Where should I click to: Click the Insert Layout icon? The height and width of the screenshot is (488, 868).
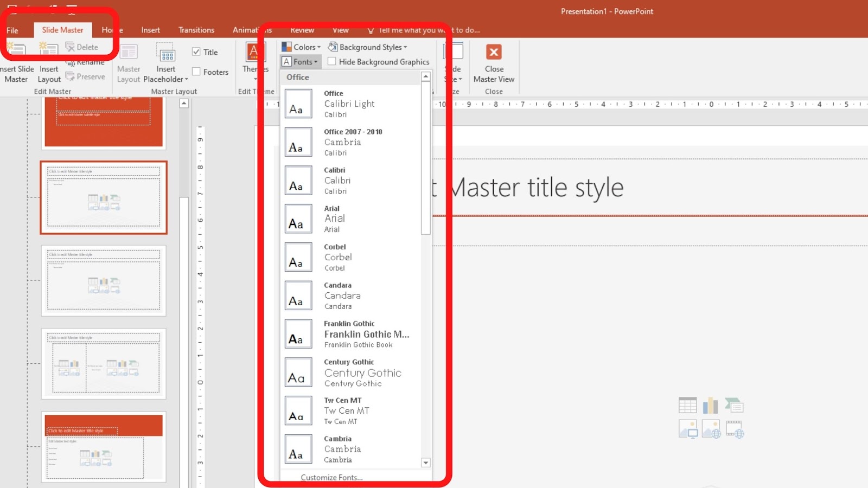[48, 49]
